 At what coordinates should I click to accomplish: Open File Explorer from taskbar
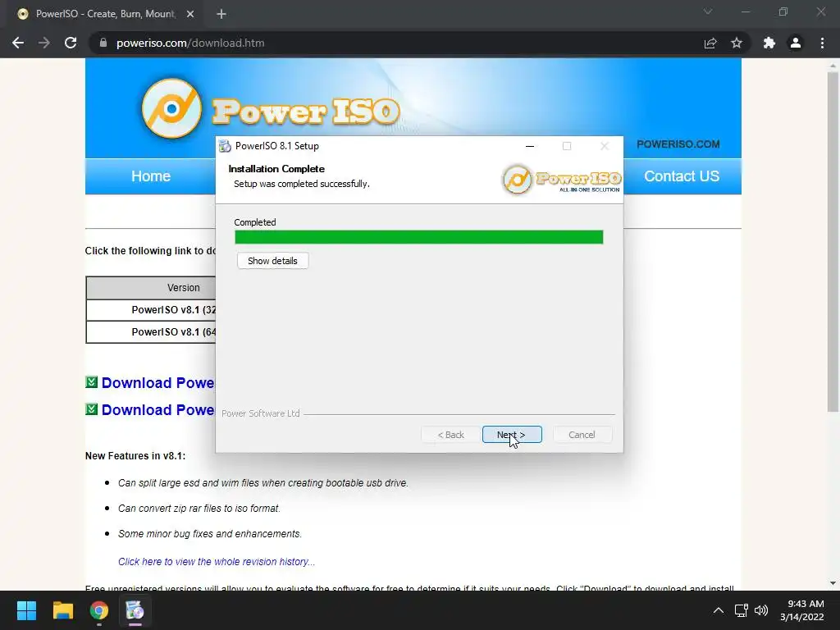(x=62, y=610)
